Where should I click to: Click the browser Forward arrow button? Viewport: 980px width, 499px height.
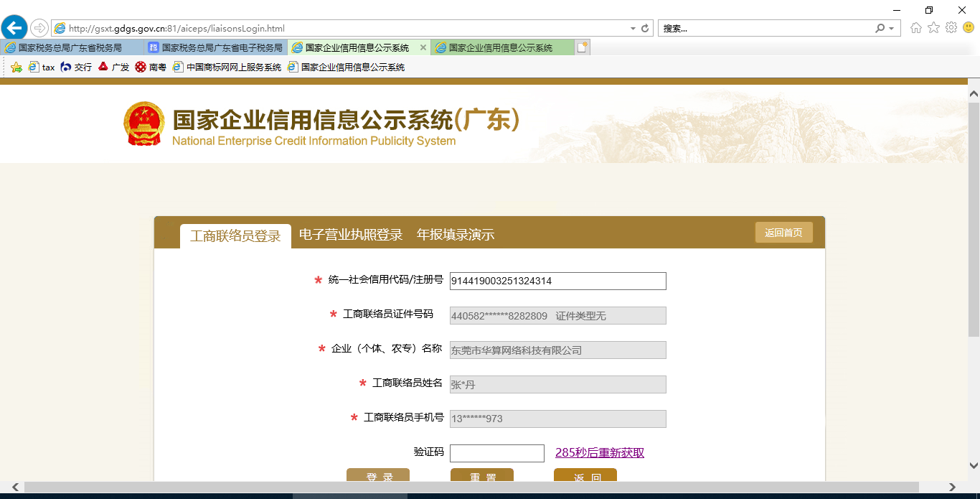[39, 28]
